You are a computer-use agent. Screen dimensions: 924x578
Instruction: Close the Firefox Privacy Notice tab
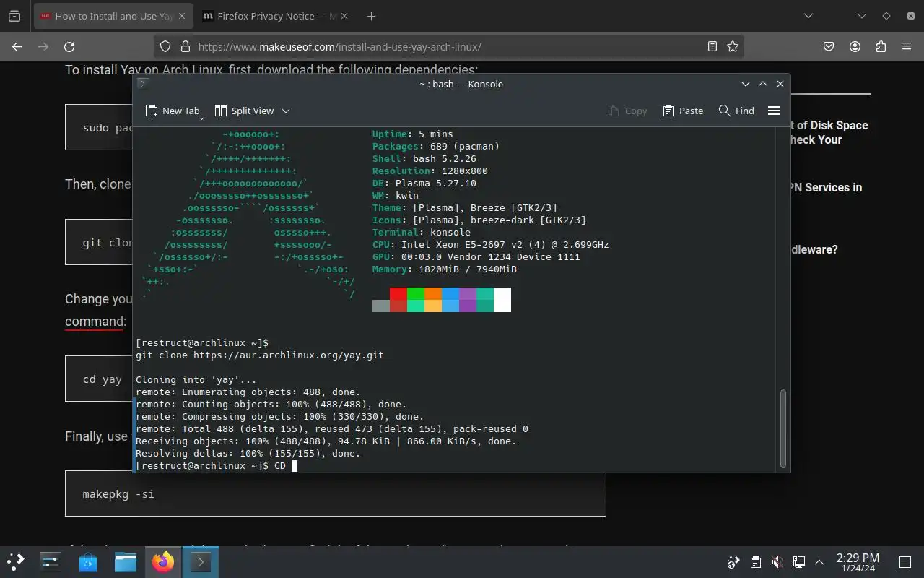345,16
